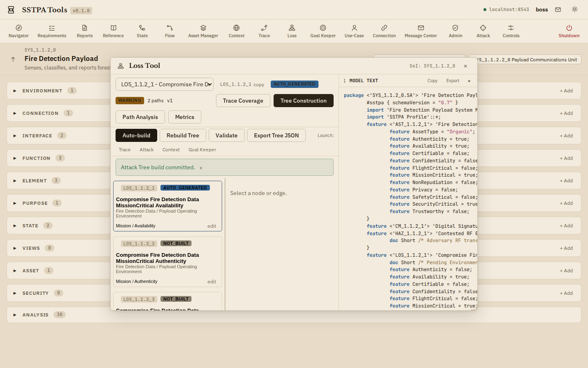Open the mail envelope next to boss
The image size is (588, 368).
pyautogui.click(x=558, y=9)
